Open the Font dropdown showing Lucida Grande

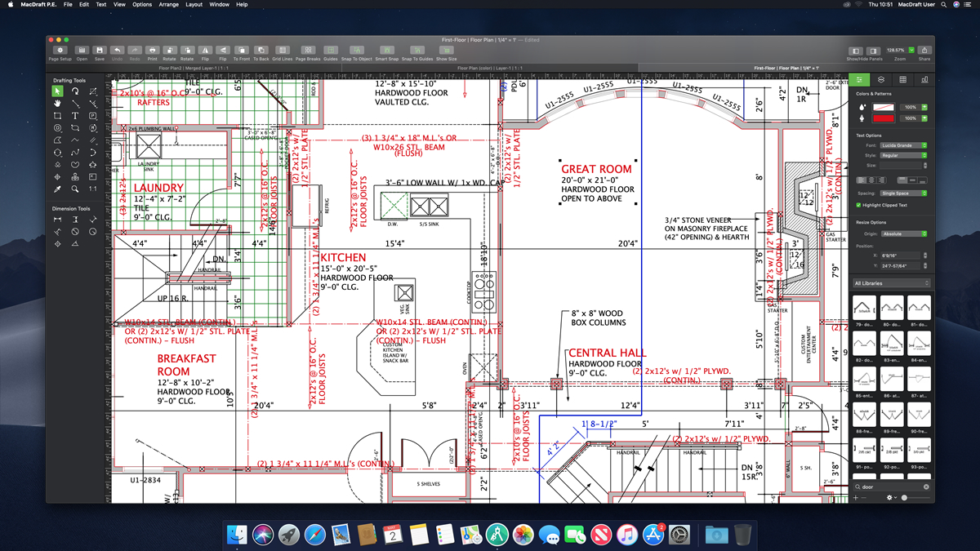[903, 145]
